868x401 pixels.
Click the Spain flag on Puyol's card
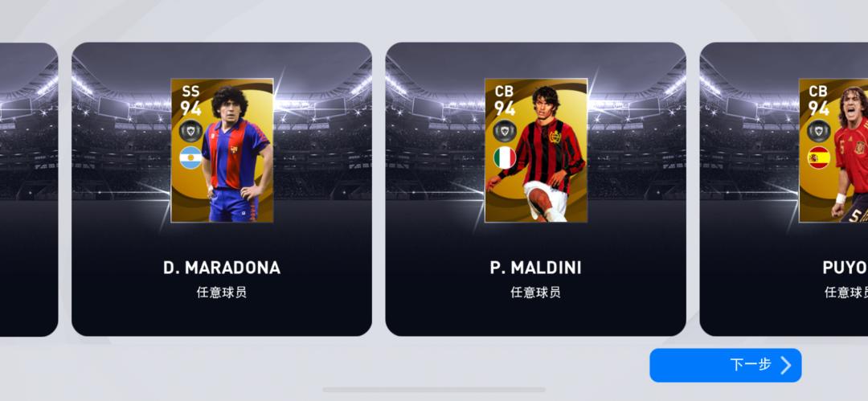(x=819, y=158)
